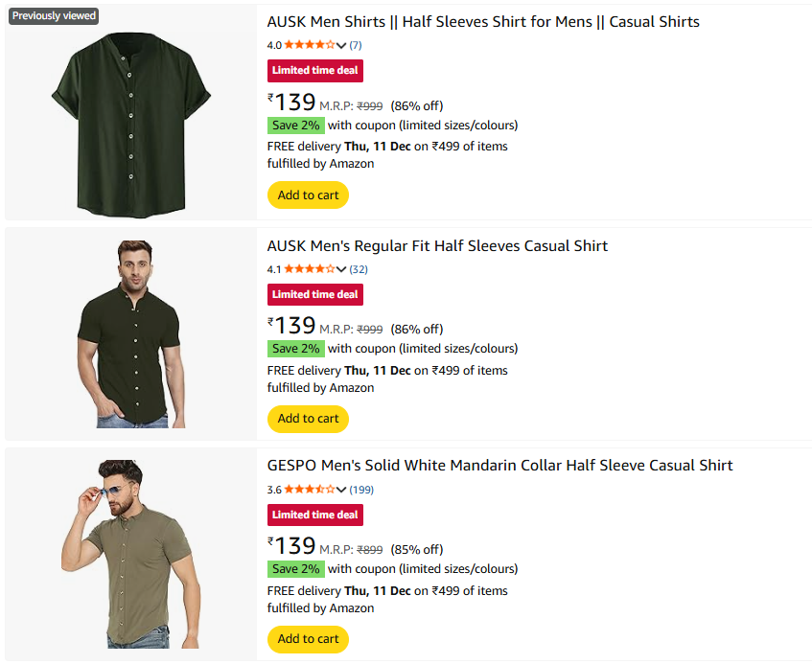
Task: Expand rating breakdown for 4.0-rated shirt
Action: [x=341, y=45]
